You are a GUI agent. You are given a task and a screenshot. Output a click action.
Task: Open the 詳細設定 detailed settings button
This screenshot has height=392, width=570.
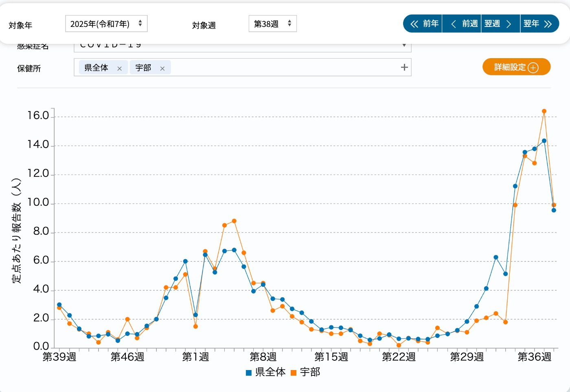[x=516, y=68]
